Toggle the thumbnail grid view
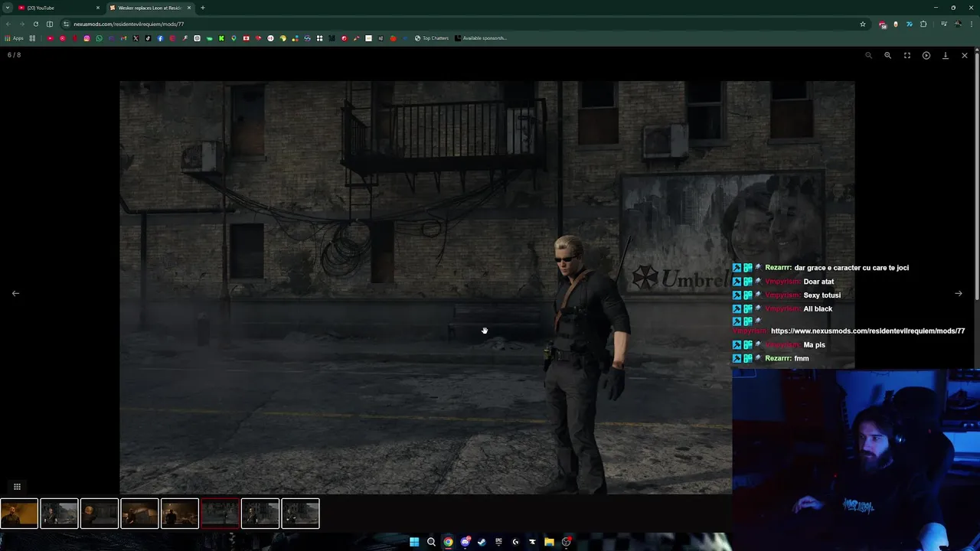The height and width of the screenshot is (551, 980). [x=17, y=487]
